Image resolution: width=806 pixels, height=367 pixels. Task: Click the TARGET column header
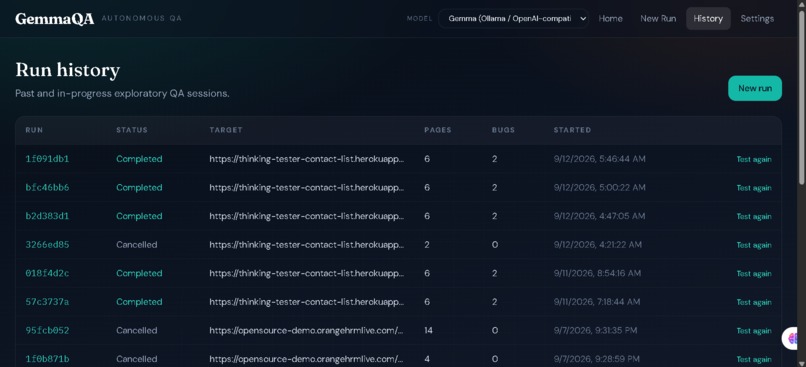226,130
